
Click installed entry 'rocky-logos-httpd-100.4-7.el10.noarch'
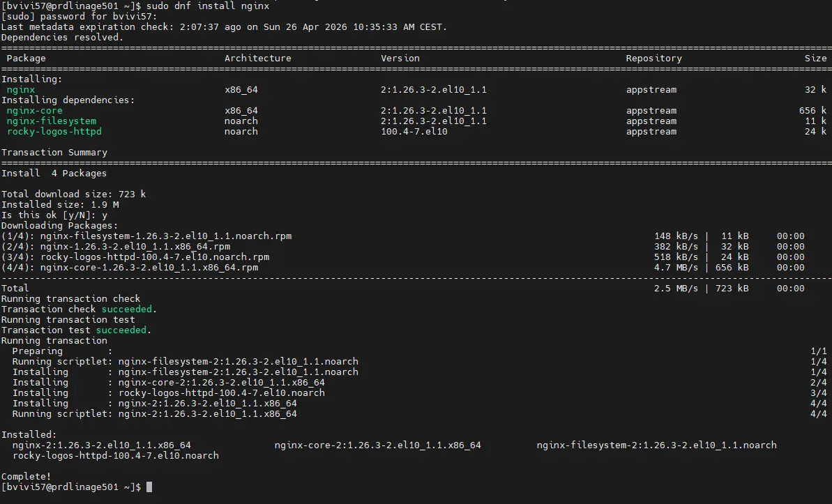116,456
